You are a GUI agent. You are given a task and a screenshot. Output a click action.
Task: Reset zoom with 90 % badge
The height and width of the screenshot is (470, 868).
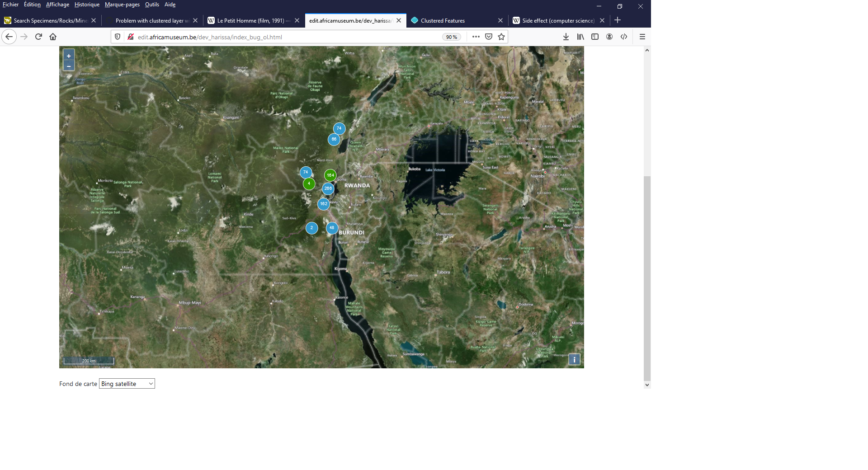point(451,37)
